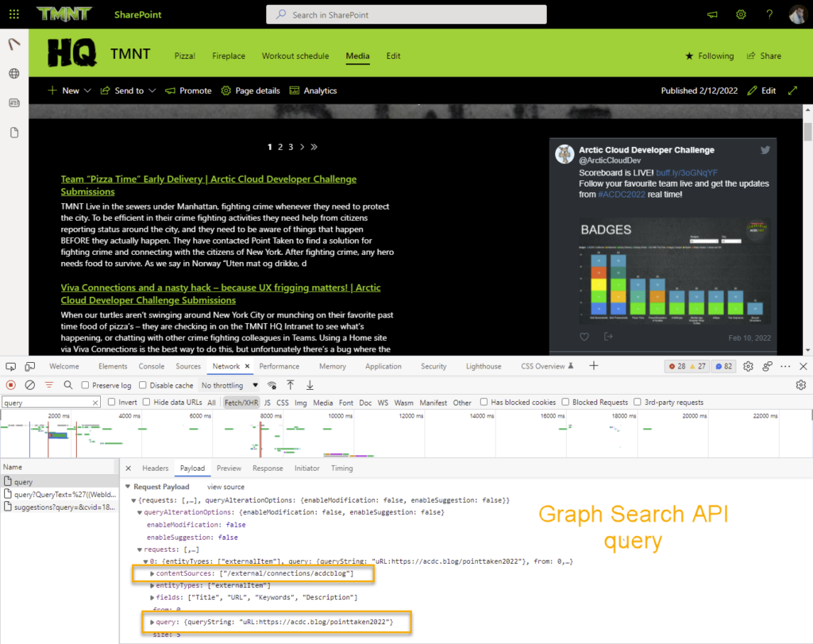813x644 pixels.
Task: Open the No throttling dropdown
Action: pos(229,385)
